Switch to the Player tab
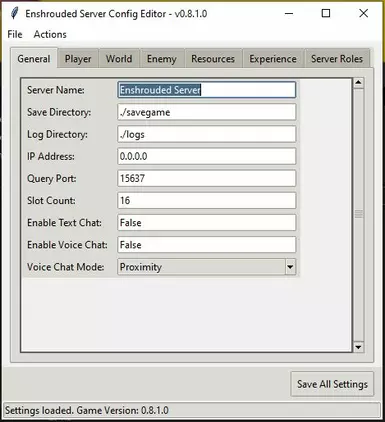The height and width of the screenshot is (422, 385). coord(78,59)
